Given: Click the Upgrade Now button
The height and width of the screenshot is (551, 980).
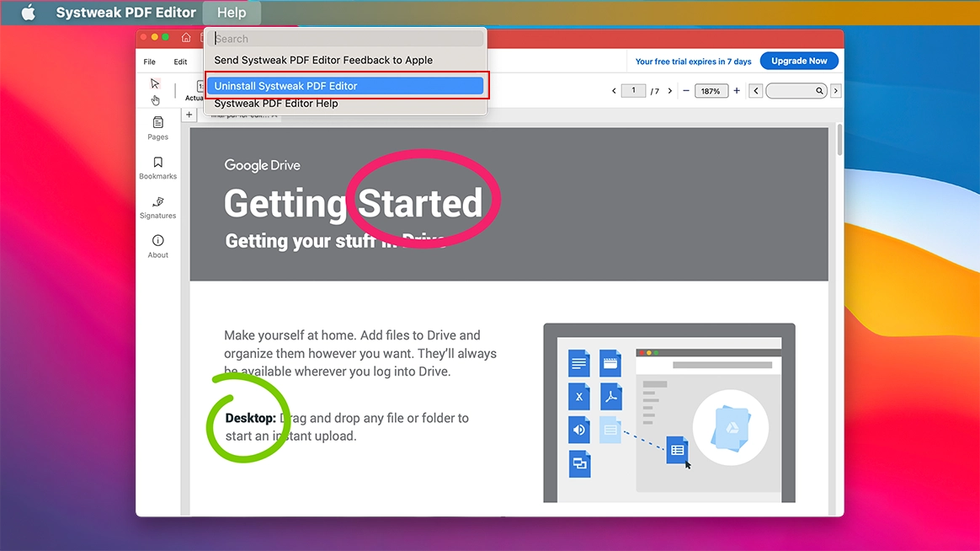Looking at the screenshot, I should pos(799,61).
